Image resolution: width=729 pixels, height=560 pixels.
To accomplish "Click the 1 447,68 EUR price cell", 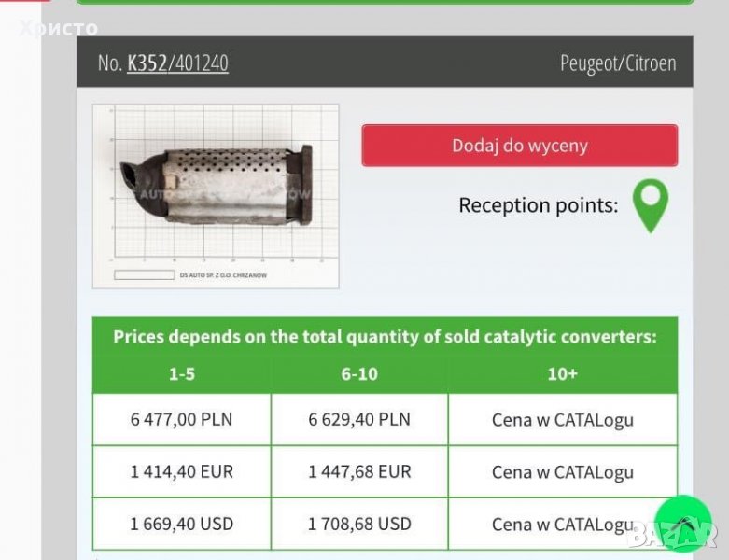I will (359, 471).
